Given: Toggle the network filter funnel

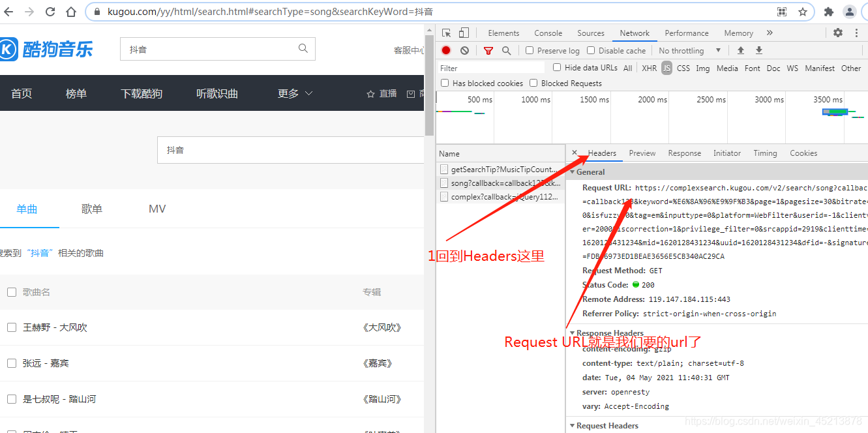Looking at the screenshot, I should pos(488,50).
